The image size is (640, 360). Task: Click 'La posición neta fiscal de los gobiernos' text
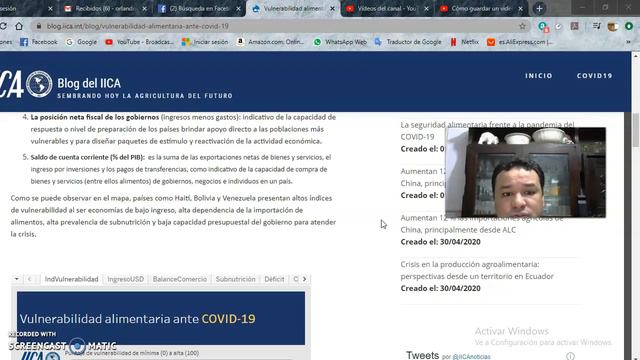(x=95, y=117)
